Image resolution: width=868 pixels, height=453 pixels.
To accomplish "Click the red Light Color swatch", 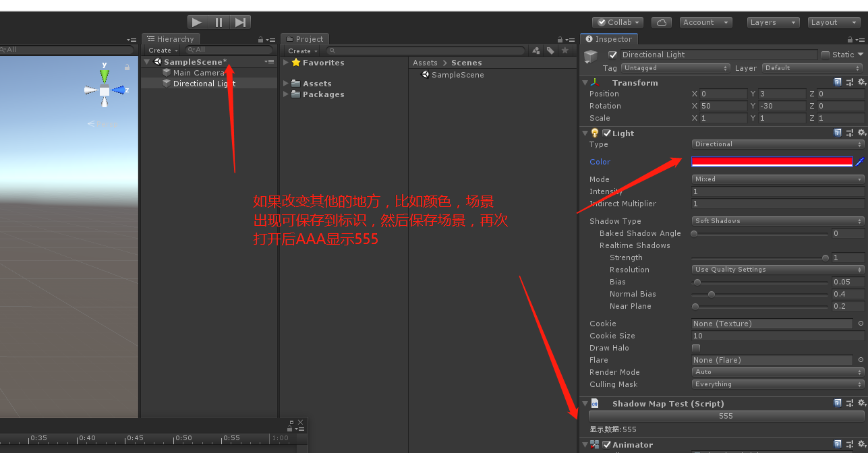I will [x=772, y=161].
